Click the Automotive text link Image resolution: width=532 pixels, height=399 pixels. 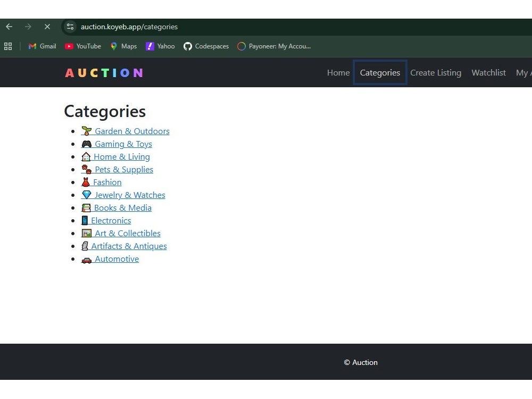(x=117, y=259)
